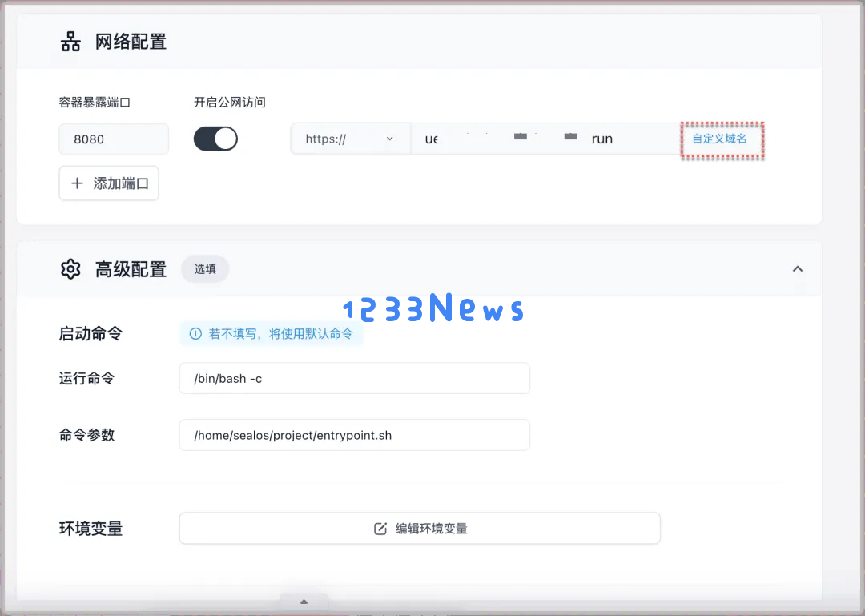Screen dimensions: 865x616
Task: Click the 高级配置 heading text
Action: point(131,269)
